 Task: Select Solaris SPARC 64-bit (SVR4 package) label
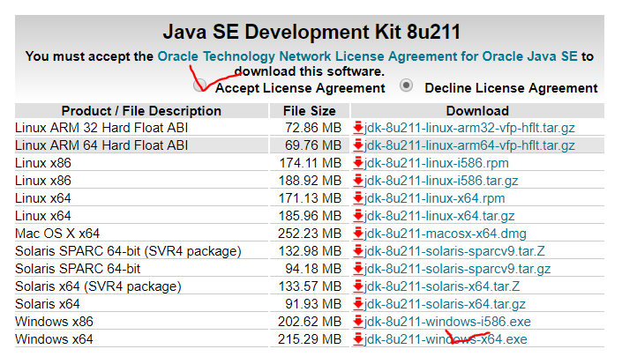(x=128, y=251)
